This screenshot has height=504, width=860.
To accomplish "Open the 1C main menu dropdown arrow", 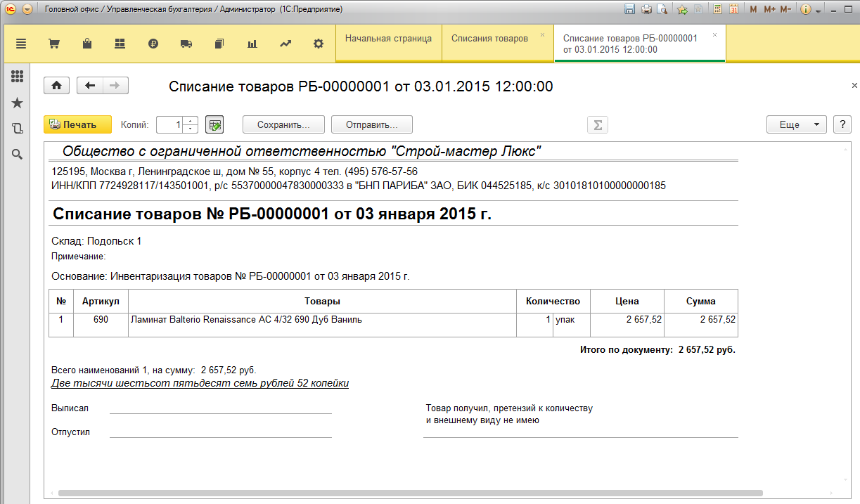I will 27,9.
